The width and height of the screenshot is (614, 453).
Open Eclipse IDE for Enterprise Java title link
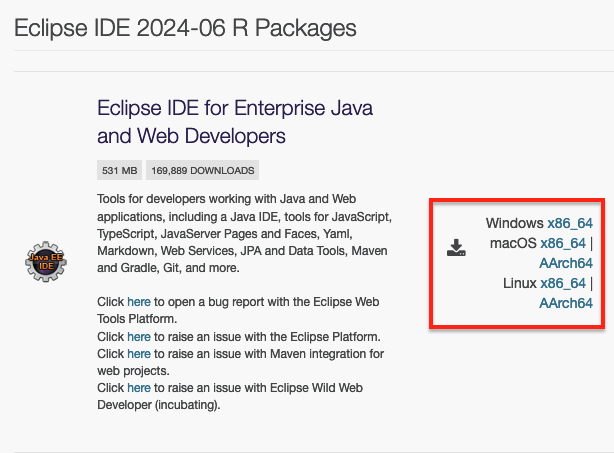[x=235, y=122]
